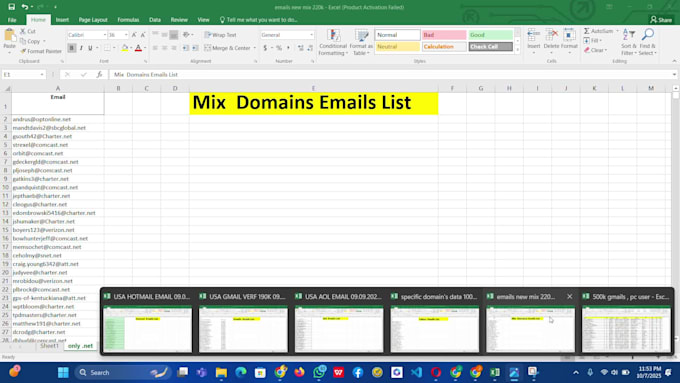Click the accounting dollar format icon
The image size is (680, 383).
(x=265, y=48)
